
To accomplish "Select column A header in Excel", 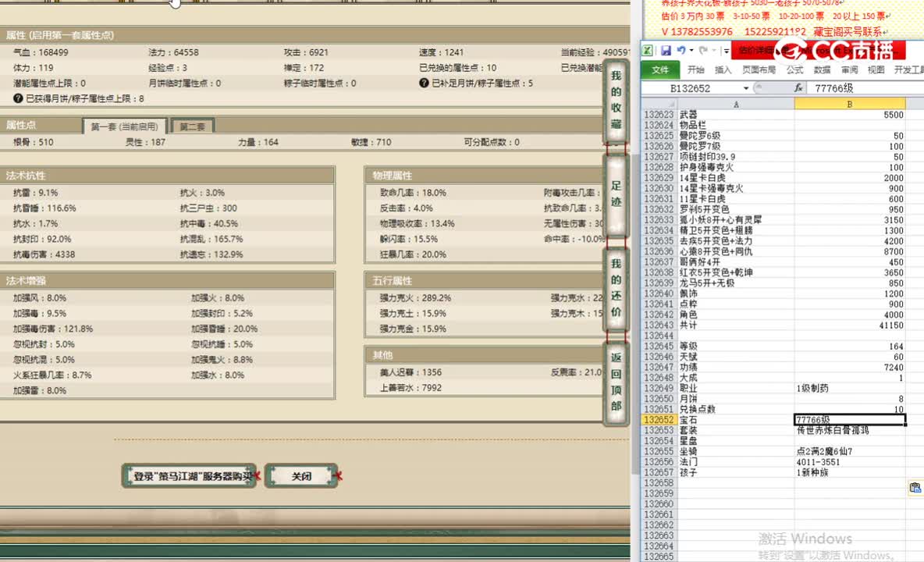I will click(x=736, y=105).
